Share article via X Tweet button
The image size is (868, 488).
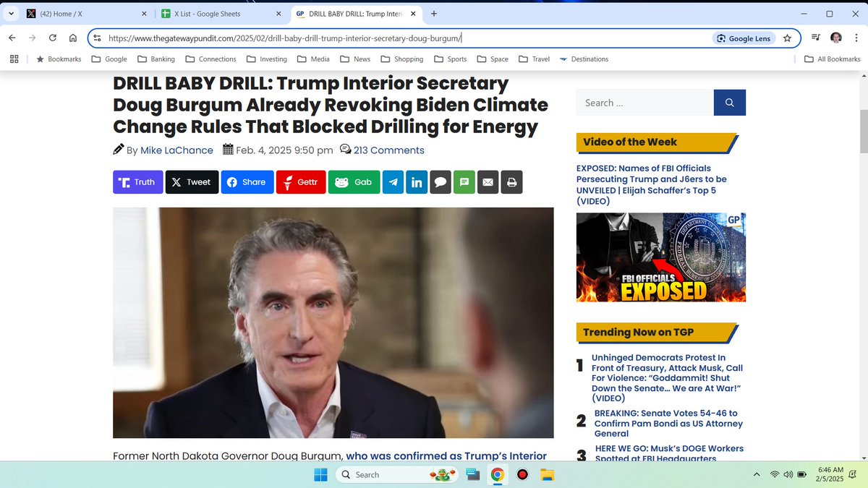point(192,182)
